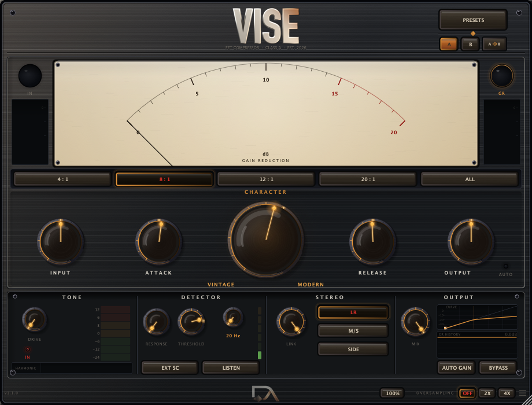Click the Release knob
The image size is (532, 405).
pyautogui.click(x=372, y=241)
